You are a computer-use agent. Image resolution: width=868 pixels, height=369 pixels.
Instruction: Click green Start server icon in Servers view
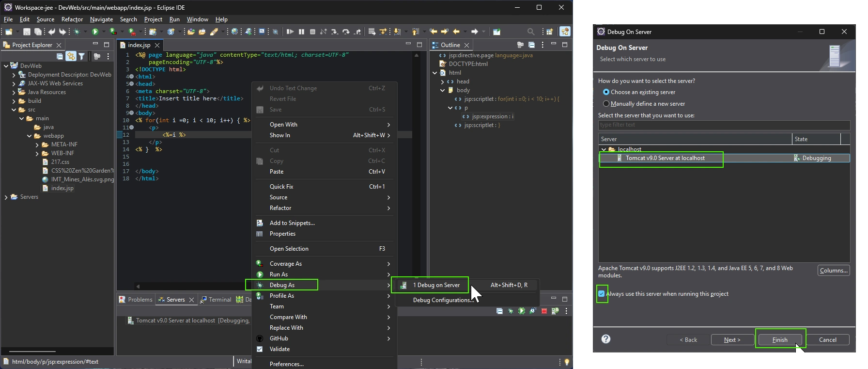[x=522, y=311]
